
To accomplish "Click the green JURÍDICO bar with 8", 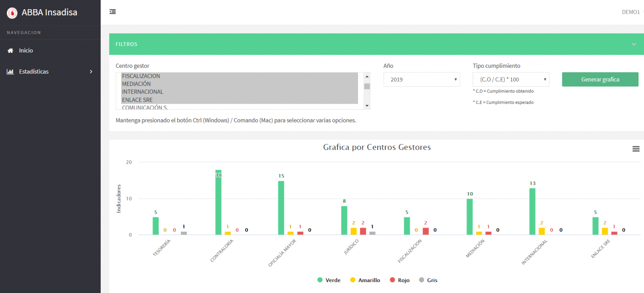I will point(344,220).
